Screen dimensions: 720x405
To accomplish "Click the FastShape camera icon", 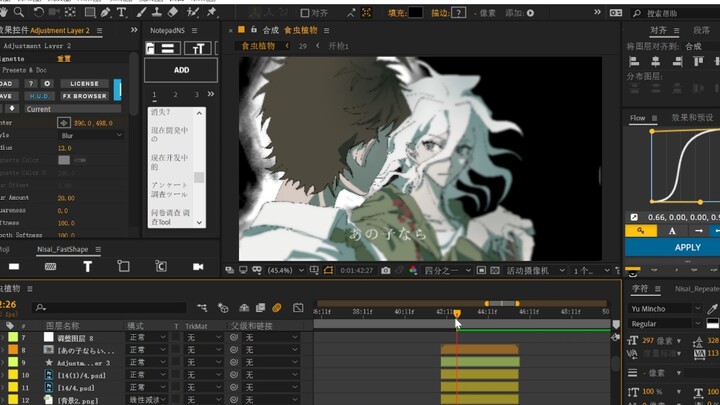I will [198, 267].
